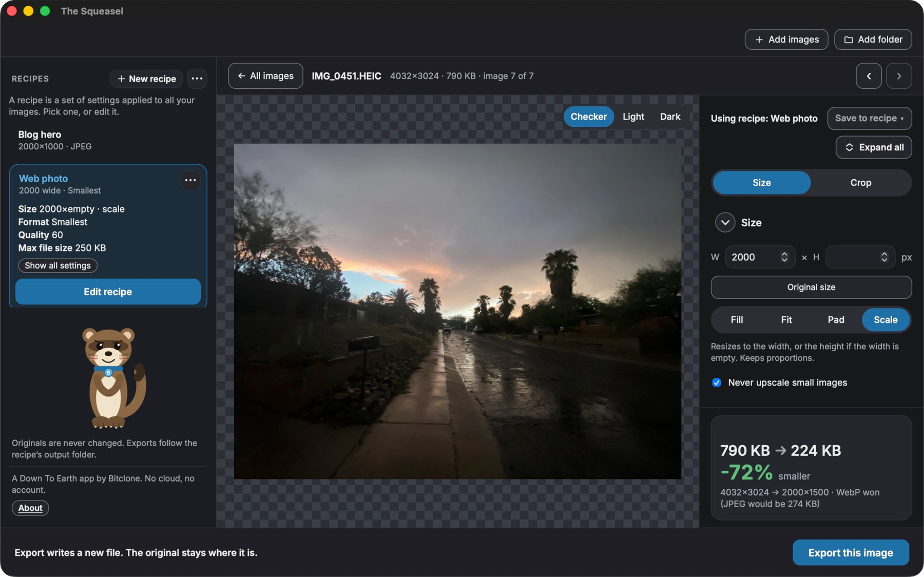This screenshot has width=924, height=577.
Task: Select the Pad resize mode
Action: click(x=836, y=320)
